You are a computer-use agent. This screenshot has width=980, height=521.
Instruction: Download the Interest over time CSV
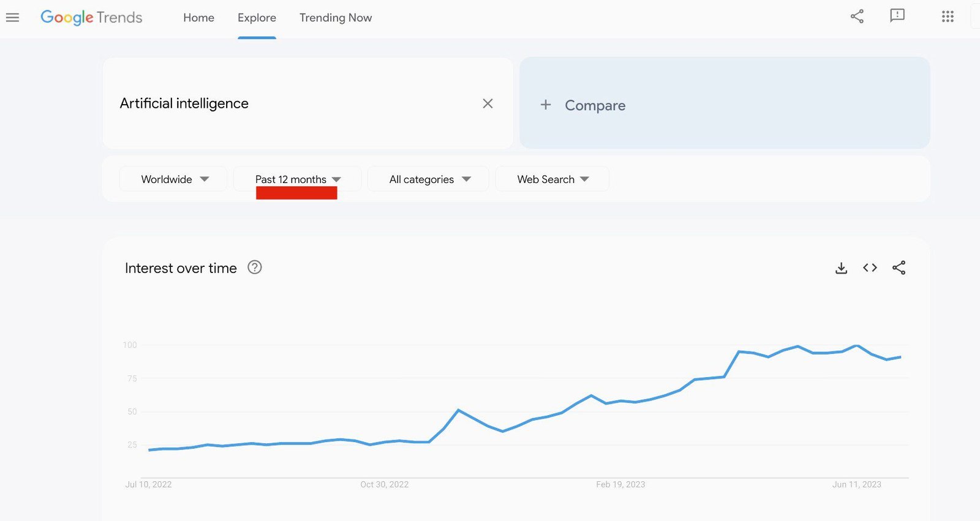(x=842, y=268)
